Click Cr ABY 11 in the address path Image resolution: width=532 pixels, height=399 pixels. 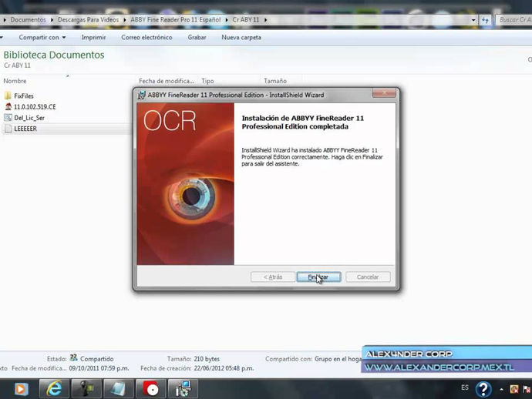click(246, 20)
